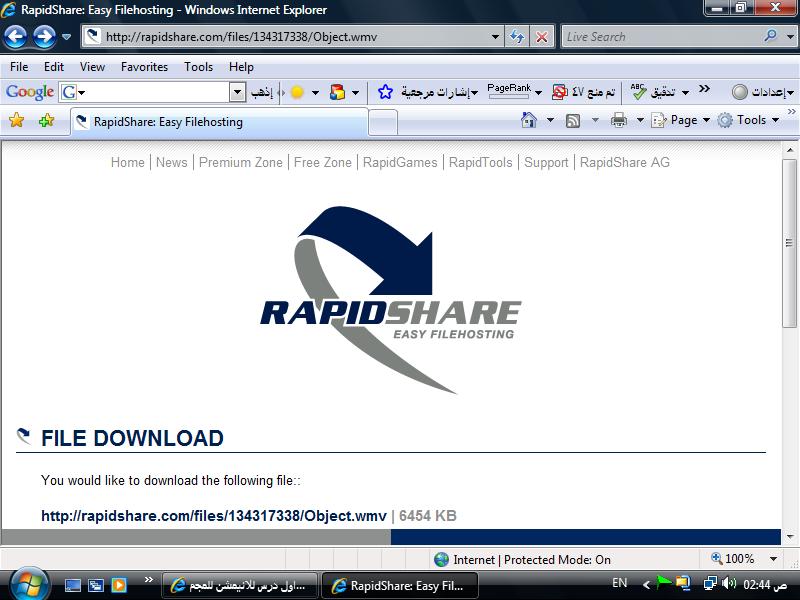Launch Windows Media Player from quick launch
This screenshot has height=600, width=800.
119,585
